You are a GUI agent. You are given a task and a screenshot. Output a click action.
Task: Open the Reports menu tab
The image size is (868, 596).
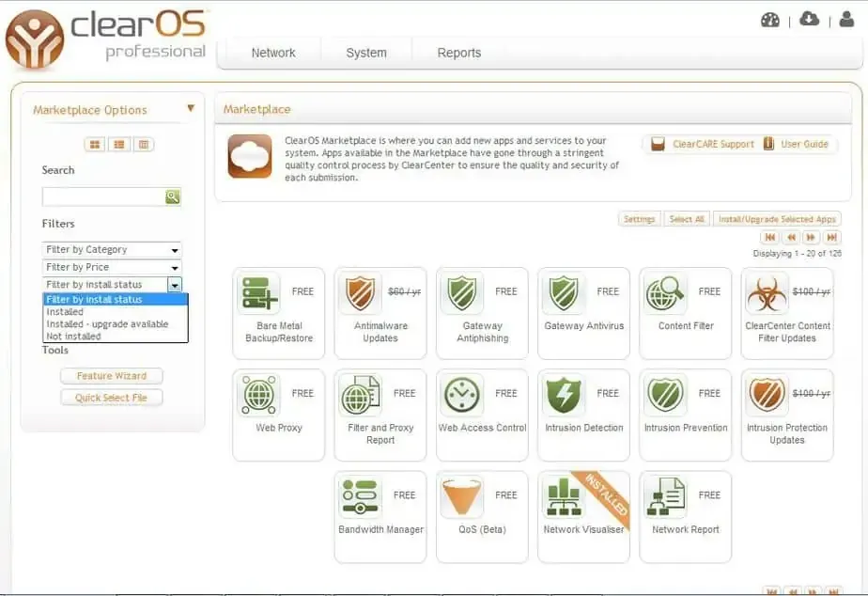[458, 54]
